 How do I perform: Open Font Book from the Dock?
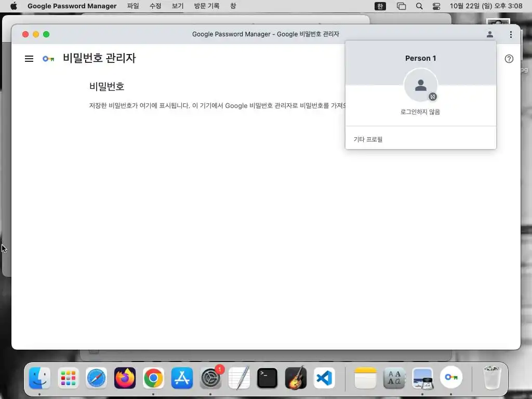point(394,378)
